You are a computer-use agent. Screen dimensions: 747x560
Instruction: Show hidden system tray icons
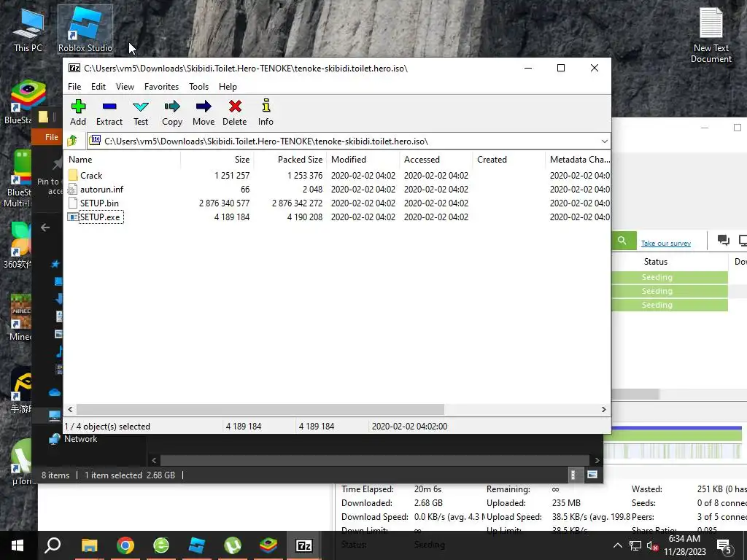(x=617, y=545)
